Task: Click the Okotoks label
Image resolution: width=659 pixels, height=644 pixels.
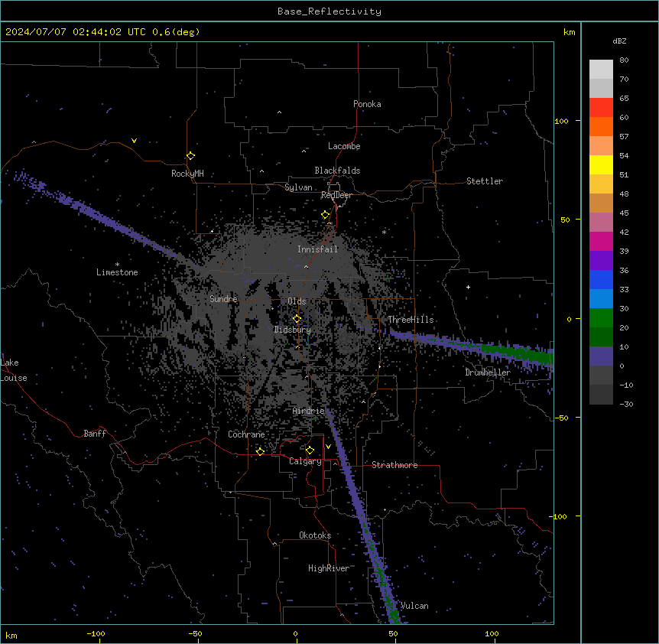Action: point(315,535)
